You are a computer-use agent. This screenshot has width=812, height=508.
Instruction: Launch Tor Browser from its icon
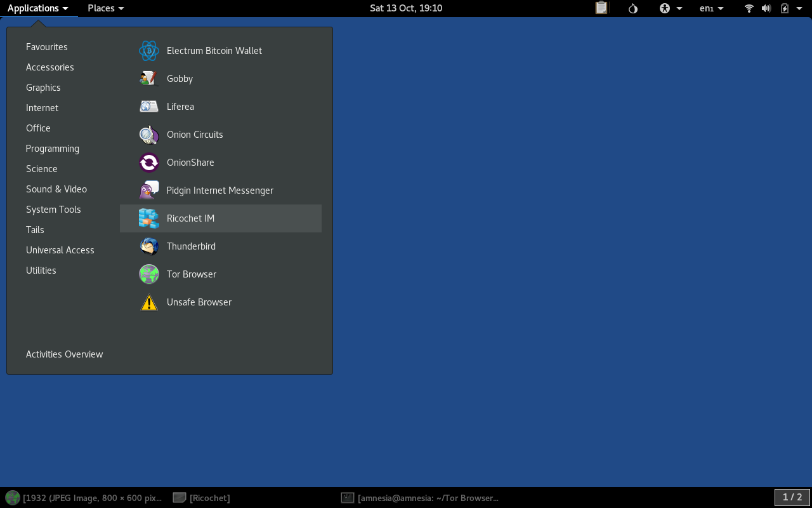149,274
